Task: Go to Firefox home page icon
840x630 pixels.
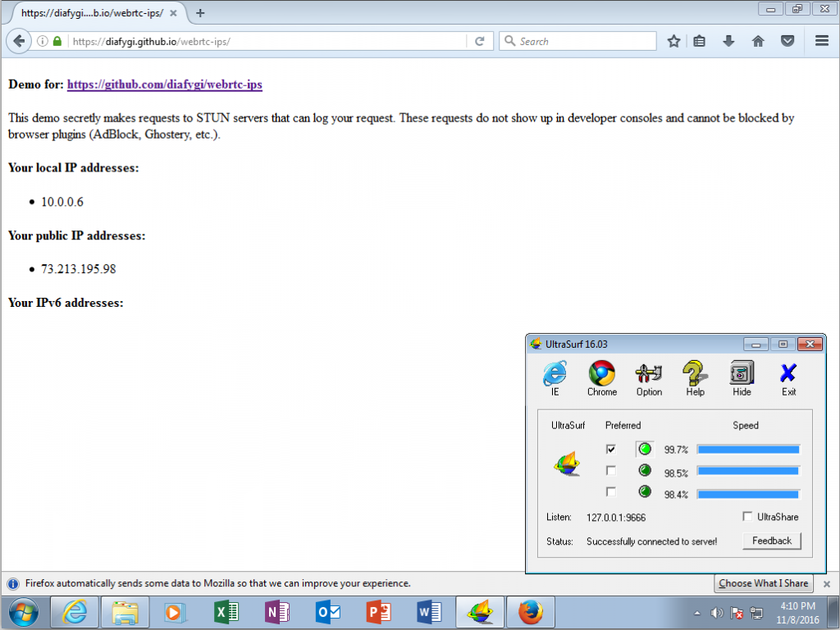Action: [x=758, y=41]
